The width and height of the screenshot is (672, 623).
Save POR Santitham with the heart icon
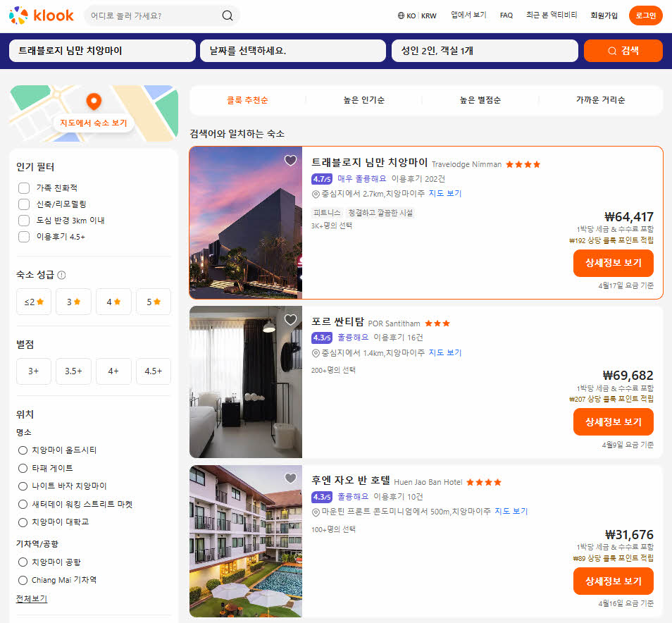tap(291, 319)
